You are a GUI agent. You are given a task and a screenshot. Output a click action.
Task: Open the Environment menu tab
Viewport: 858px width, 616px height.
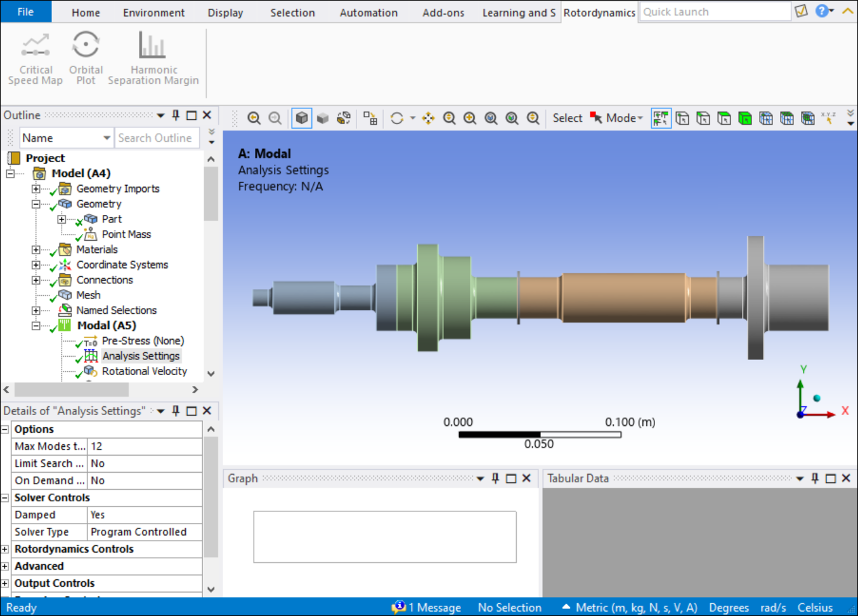coord(153,11)
